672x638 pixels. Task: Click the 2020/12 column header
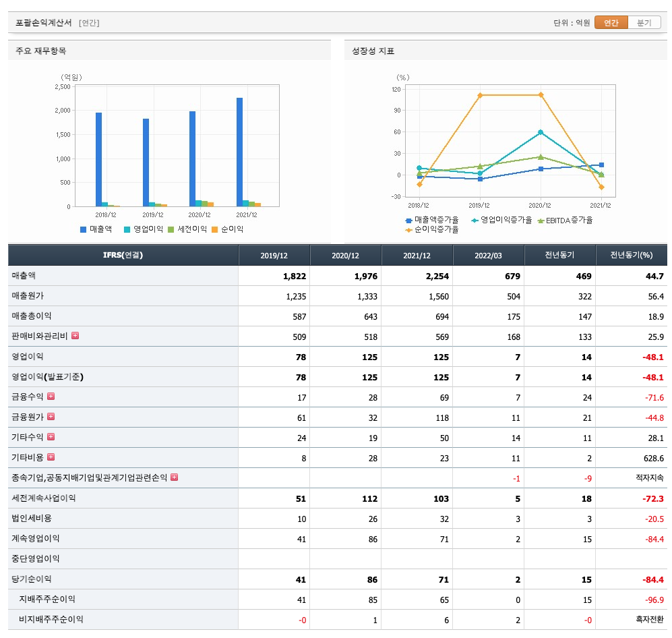coord(345,256)
